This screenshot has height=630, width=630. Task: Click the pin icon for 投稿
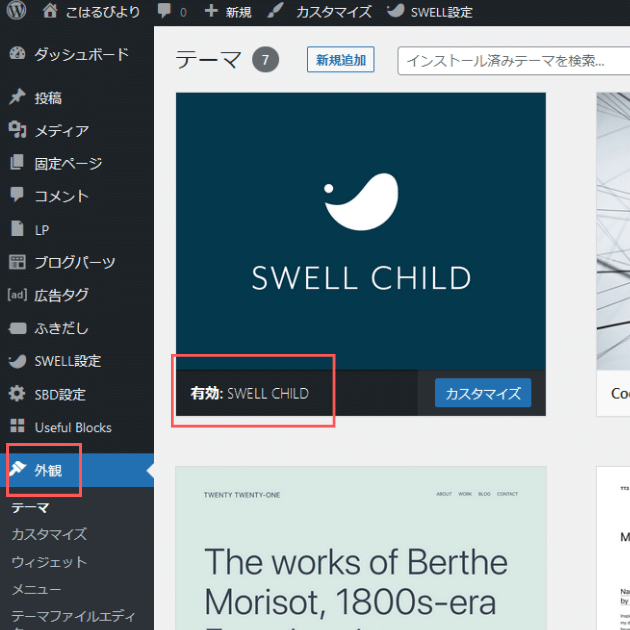pyautogui.click(x=17, y=97)
